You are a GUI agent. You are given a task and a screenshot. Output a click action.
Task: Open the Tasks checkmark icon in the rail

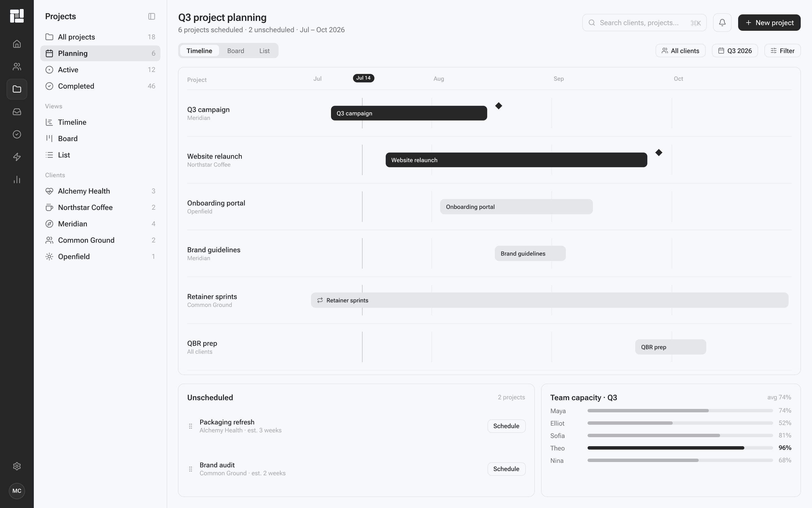(x=17, y=134)
